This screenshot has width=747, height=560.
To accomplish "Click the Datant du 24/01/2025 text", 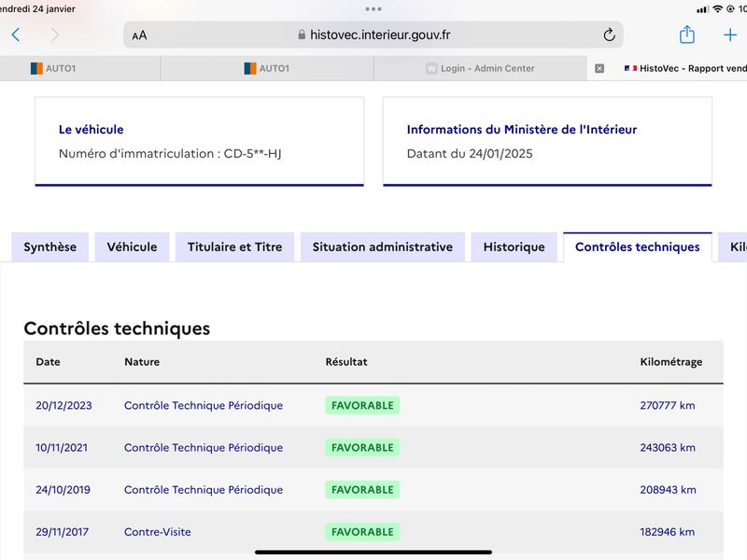I will pos(470,154).
